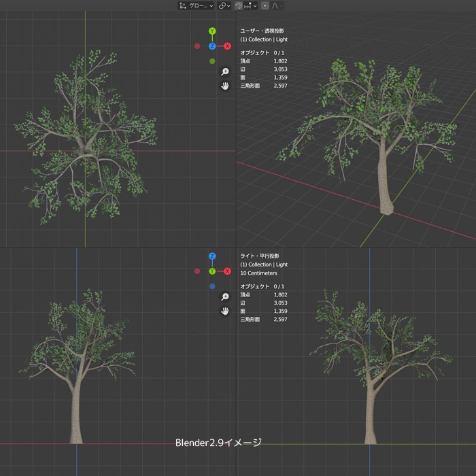Click the snap increment icon
Viewport: 476px width, 476px height.
coord(248,5)
